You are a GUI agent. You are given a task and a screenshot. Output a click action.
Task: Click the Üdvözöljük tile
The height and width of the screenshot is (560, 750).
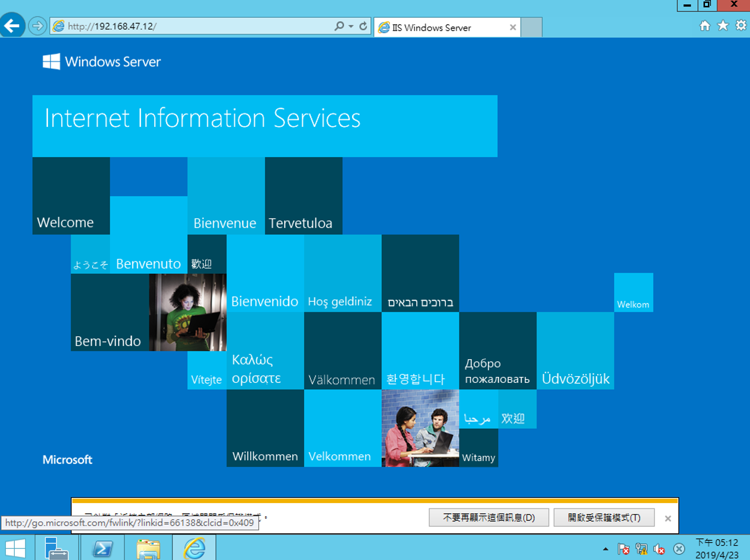pyautogui.click(x=575, y=351)
